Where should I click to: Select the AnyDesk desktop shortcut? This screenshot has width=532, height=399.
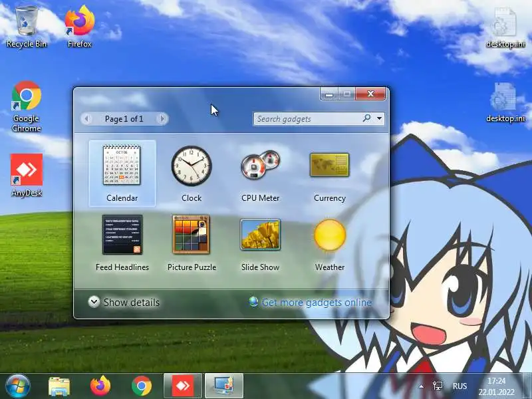(x=27, y=175)
